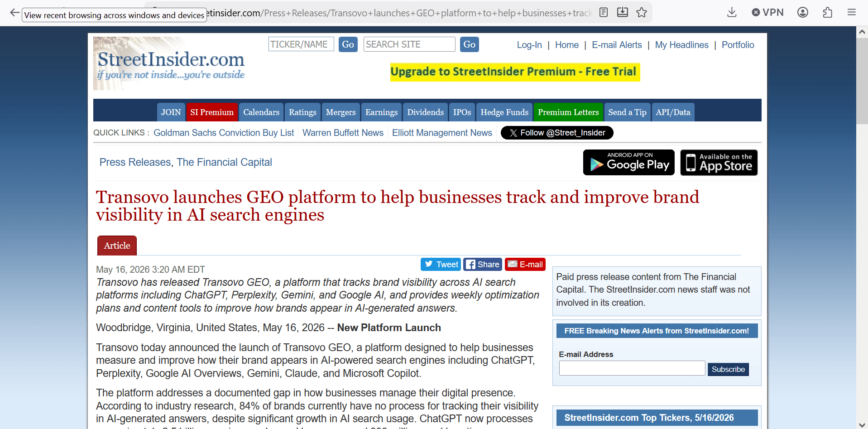Image resolution: width=868 pixels, height=429 pixels.
Task: Open the Ratings menu item
Action: [303, 112]
